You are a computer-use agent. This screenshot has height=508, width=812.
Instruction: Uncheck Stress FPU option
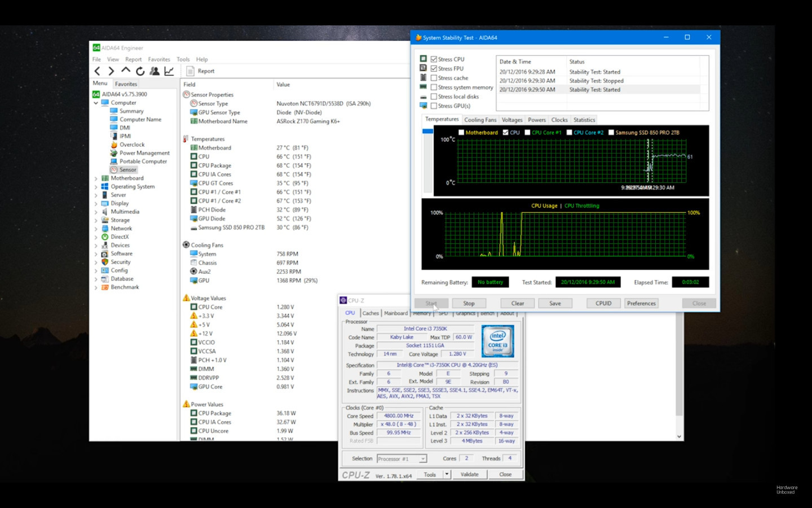[434, 68]
